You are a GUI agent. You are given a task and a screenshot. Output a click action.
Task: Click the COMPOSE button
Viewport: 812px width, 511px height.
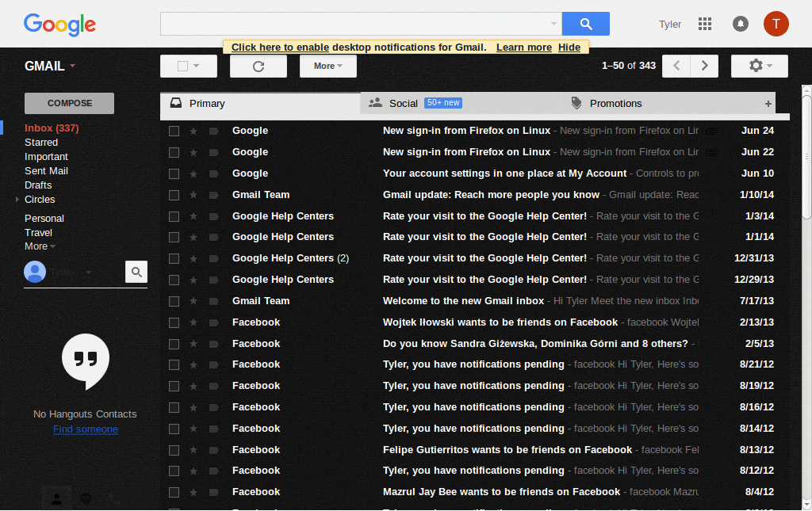[x=70, y=104]
